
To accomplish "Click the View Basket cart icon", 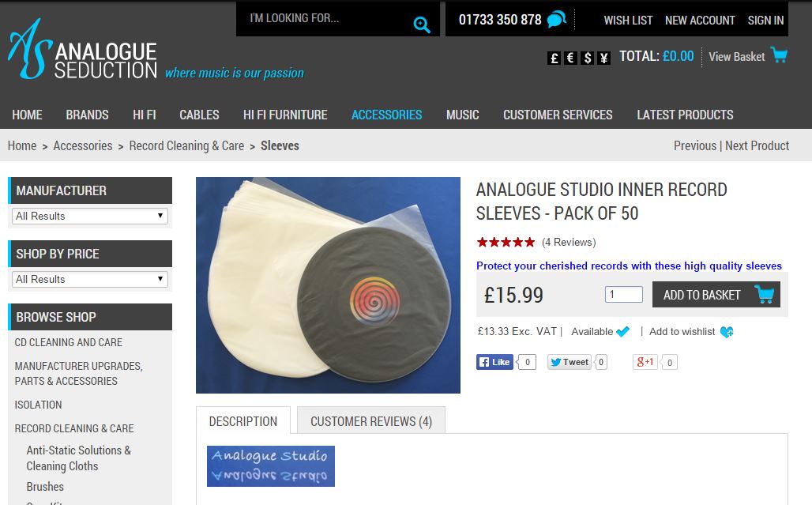I will coord(779,55).
